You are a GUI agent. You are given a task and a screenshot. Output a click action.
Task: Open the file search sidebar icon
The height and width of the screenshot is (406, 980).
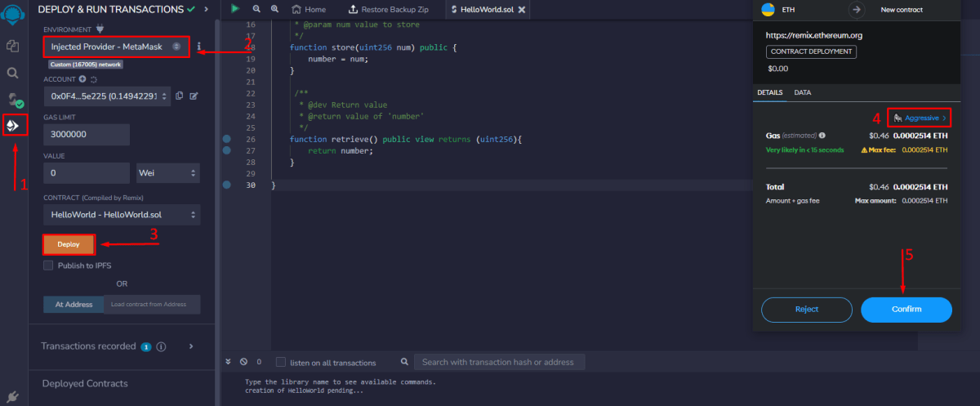(x=12, y=73)
